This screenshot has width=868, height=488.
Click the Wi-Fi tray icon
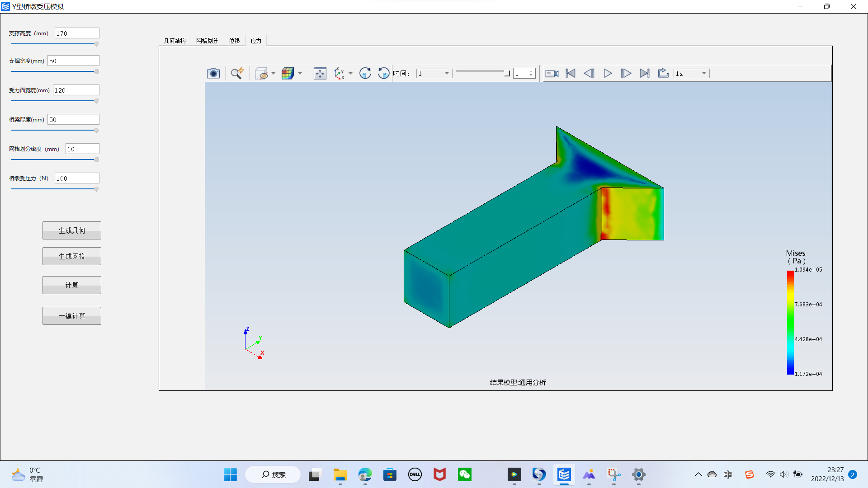(770, 474)
